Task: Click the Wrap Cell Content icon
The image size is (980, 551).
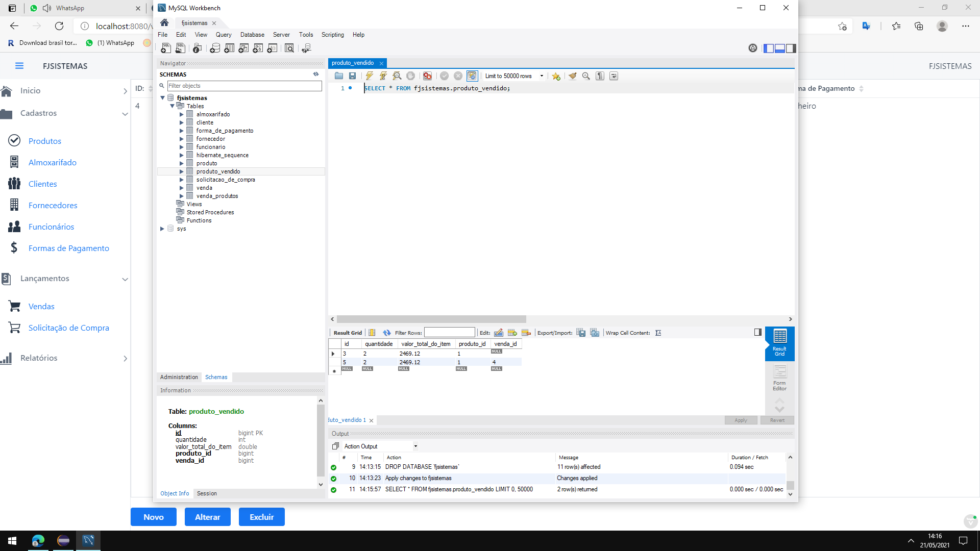Action: pyautogui.click(x=658, y=333)
